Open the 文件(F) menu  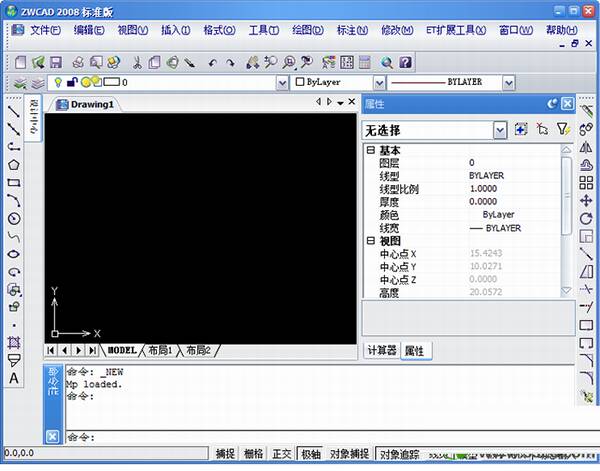45,30
